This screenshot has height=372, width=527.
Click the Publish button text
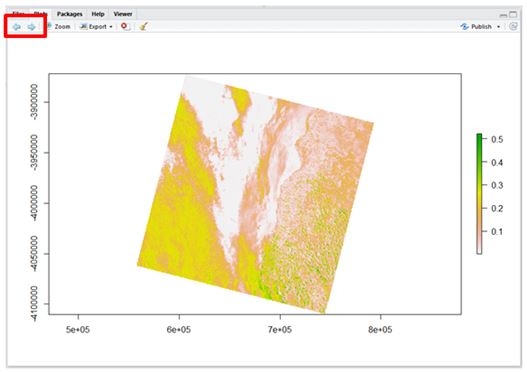point(481,27)
